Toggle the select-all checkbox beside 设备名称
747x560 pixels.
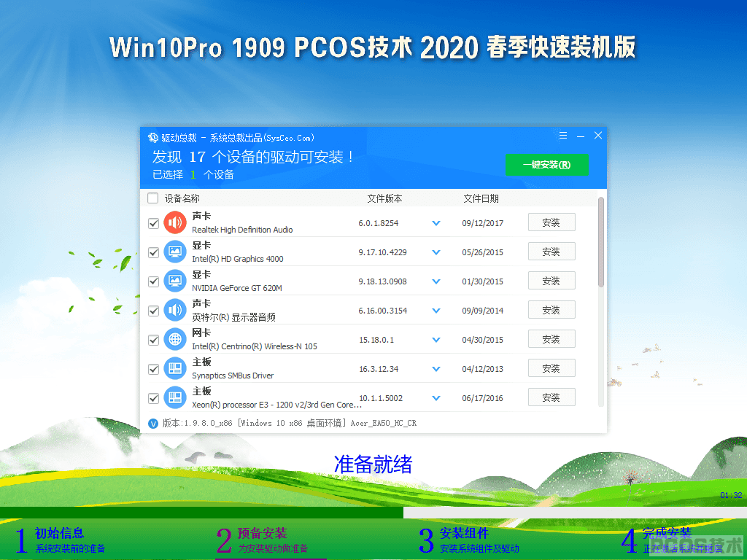coord(153,198)
